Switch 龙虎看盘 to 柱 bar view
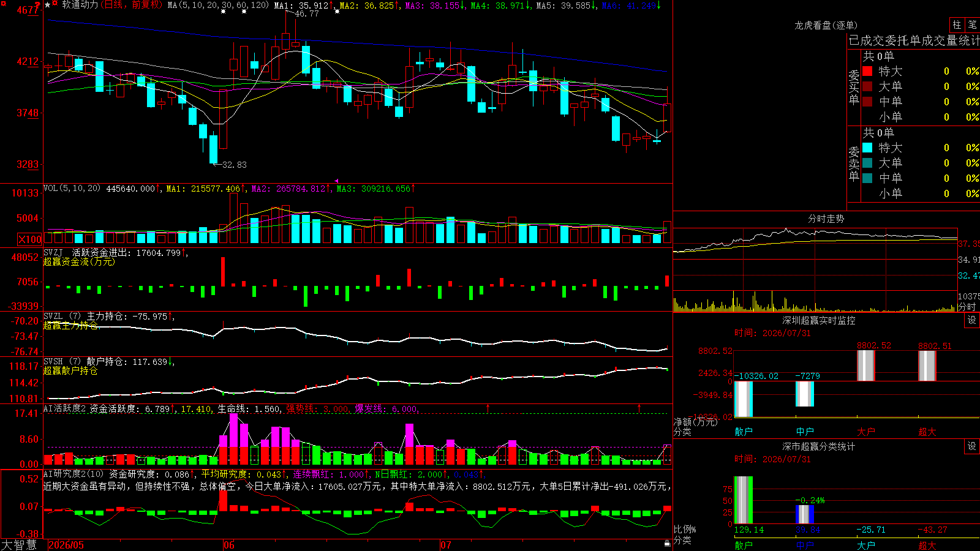 click(x=957, y=24)
